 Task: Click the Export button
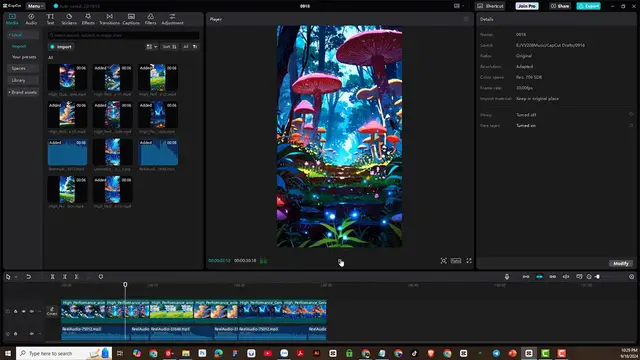click(588, 6)
